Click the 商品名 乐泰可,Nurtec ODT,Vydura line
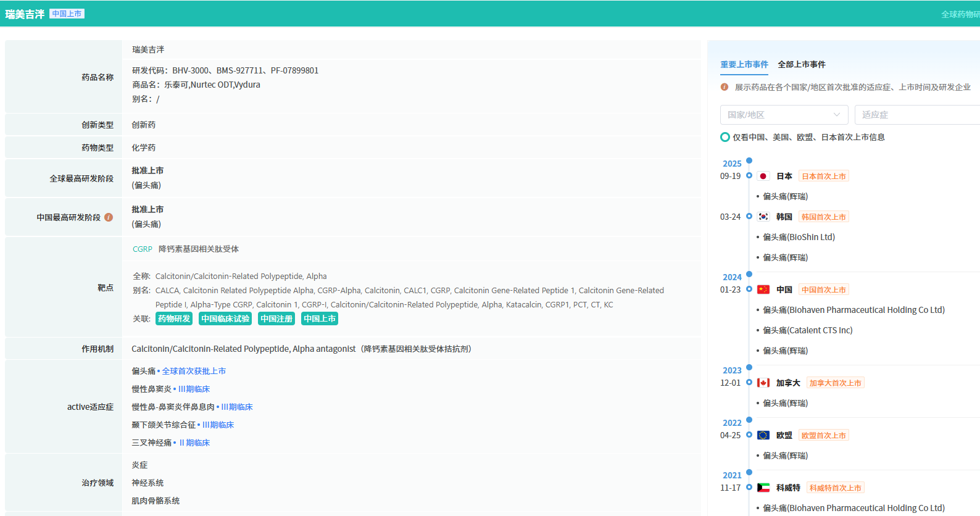Screen dimensions: 980x516 (x=196, y=85)
